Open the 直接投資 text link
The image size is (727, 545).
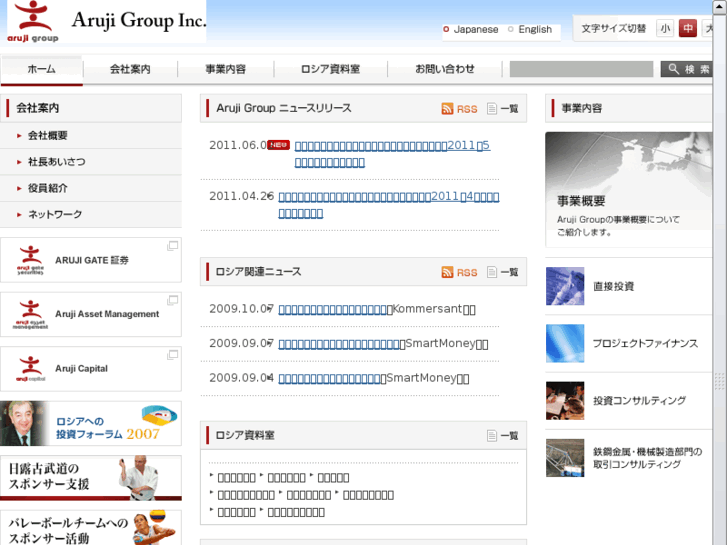click(613, 286)
